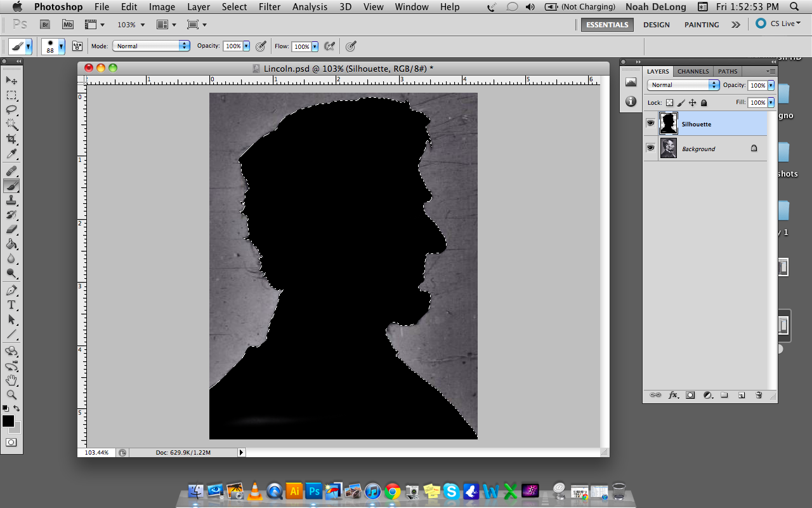Select the Paint Bucket tool
This screenshot has height=508, width=812.
click(x=11, y=244)
